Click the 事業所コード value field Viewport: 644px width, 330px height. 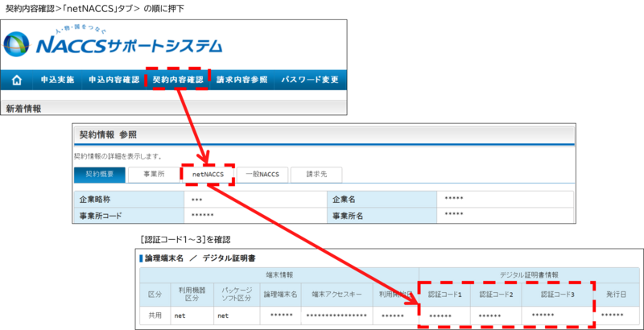254,215
